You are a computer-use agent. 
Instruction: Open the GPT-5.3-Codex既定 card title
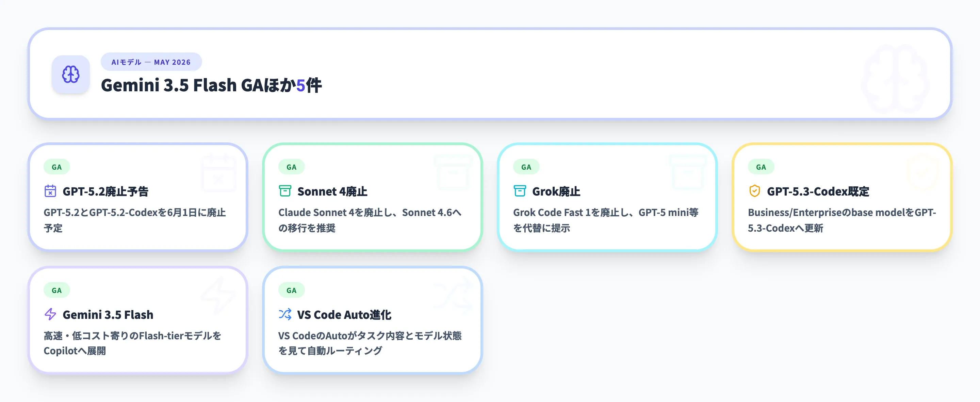pos(818,191)
